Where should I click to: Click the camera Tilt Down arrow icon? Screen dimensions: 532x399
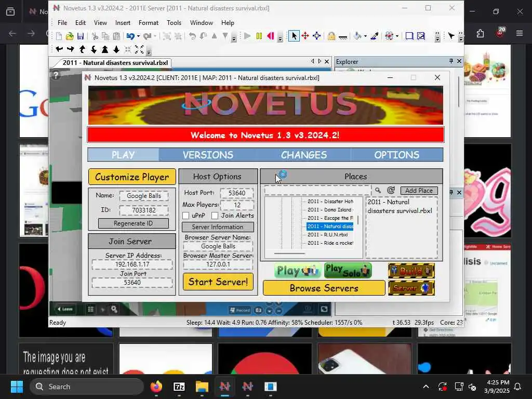tap(94, 49)
